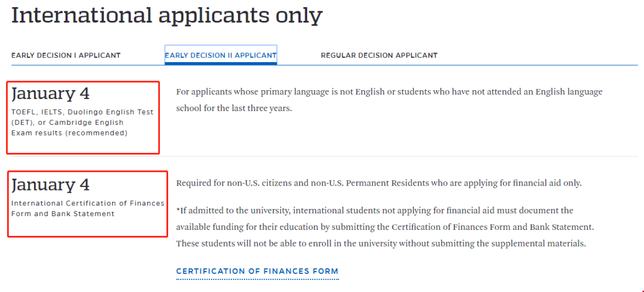Click the International Certification of Finances label
Image resolution: width=644 pixels, height=292 pixels.
(88, 203)
